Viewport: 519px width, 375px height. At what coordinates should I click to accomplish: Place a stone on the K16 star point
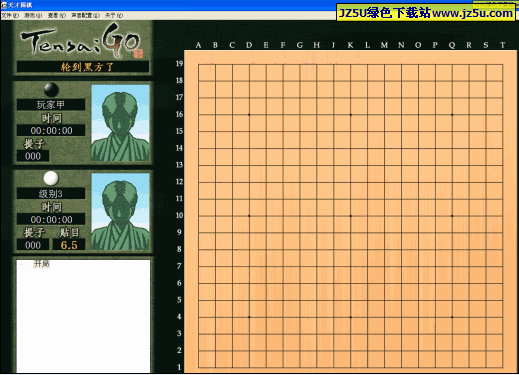tap(351, 115)
